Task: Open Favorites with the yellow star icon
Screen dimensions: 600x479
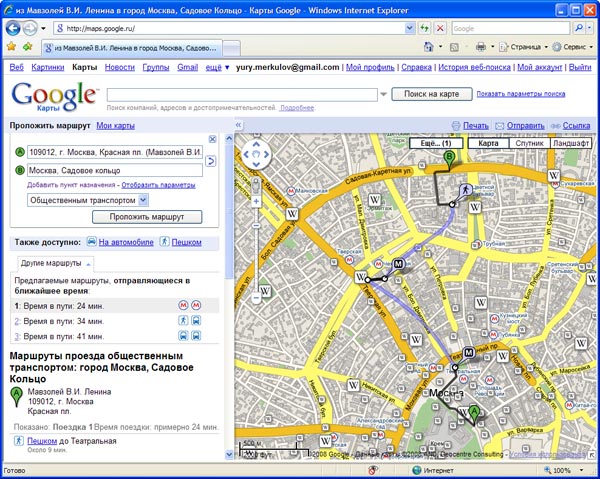Action: click(x=11, y=47)
